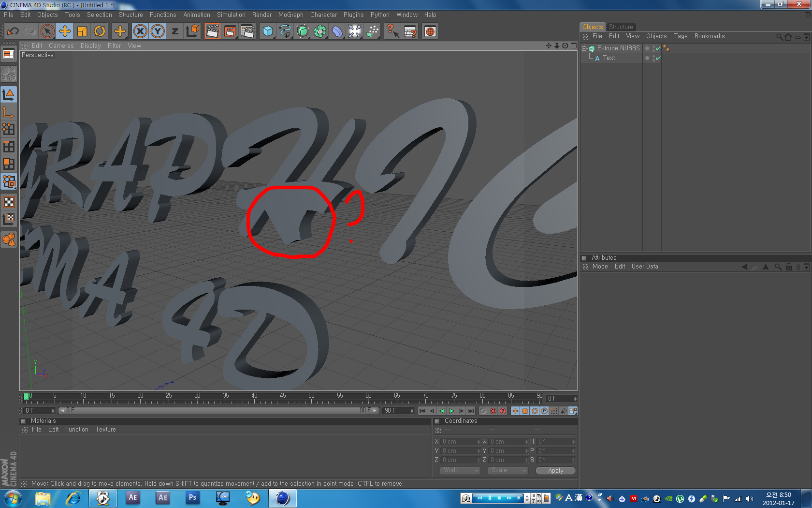
Task: Play animation forwards
Action: [452, 411]
